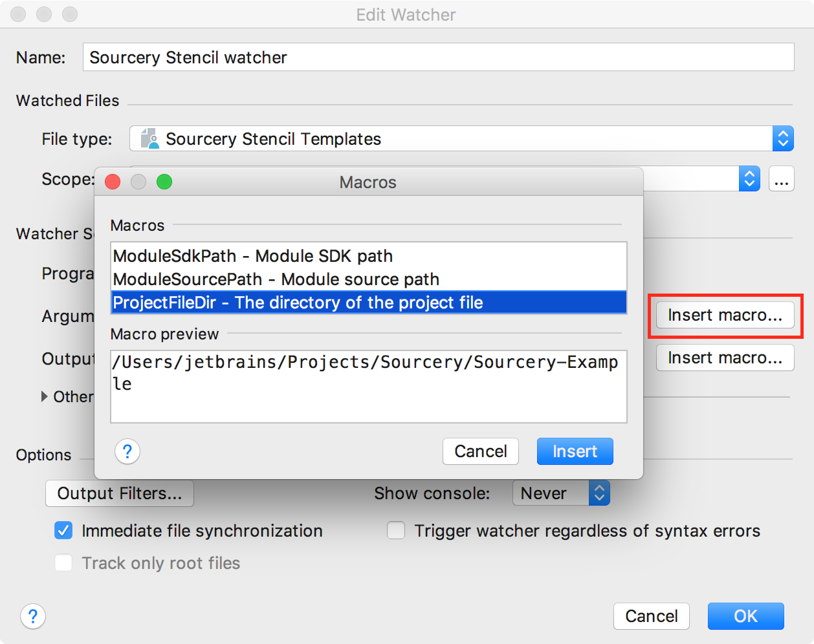Select the ProjectFileDir macro row
The width and height of the screenshot is (814, 644).
click(369, 303)
